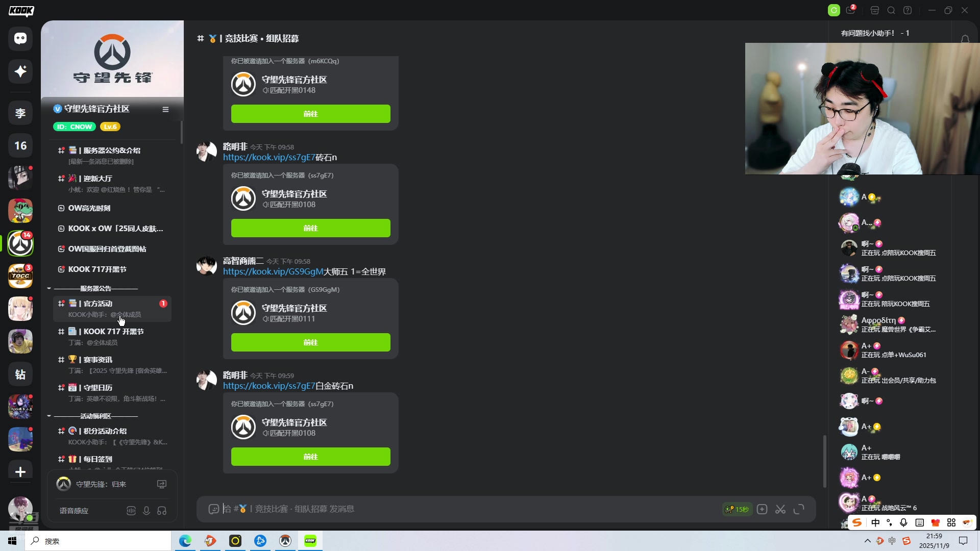
Task: Open screen share next to 守望先锋：归来
Action: [162, 484]
